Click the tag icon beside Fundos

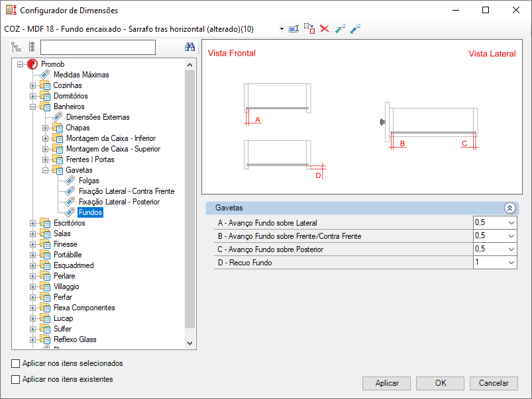pos(70,212)
